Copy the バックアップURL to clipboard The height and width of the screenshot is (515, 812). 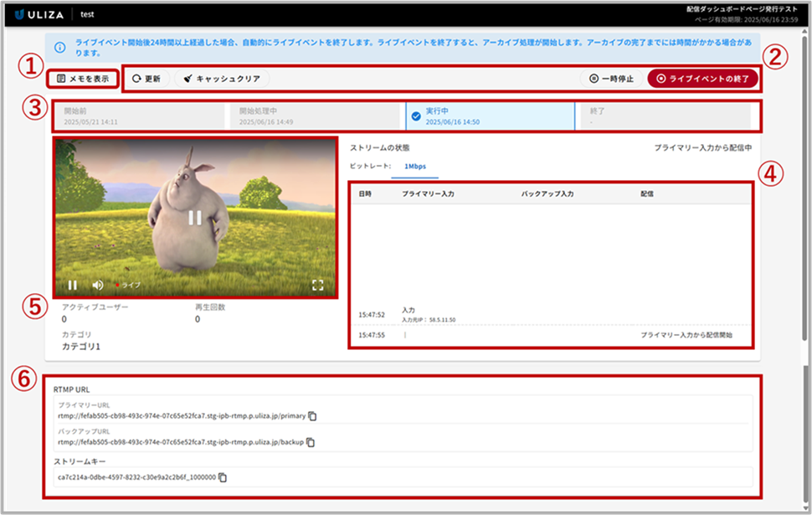[311, 442]
